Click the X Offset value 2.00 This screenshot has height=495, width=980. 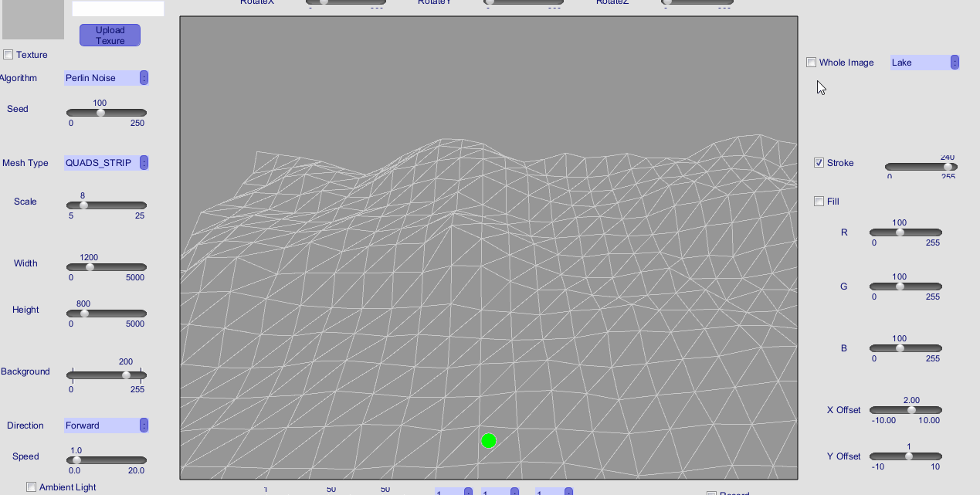[x=911, y=400]
